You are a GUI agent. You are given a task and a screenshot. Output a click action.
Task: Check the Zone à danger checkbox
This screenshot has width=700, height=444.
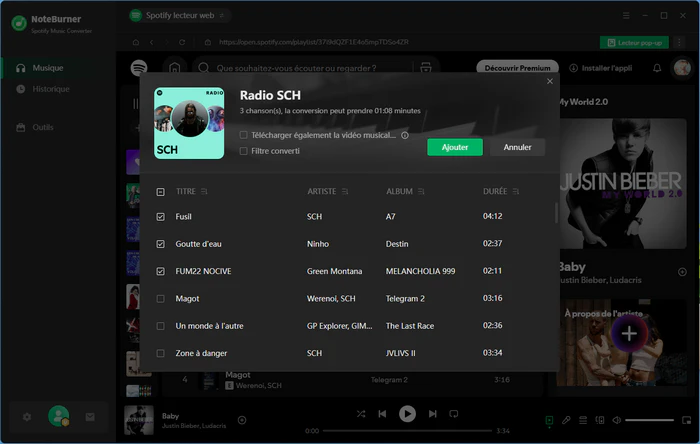pyautogui.click(x=161, y=353)
